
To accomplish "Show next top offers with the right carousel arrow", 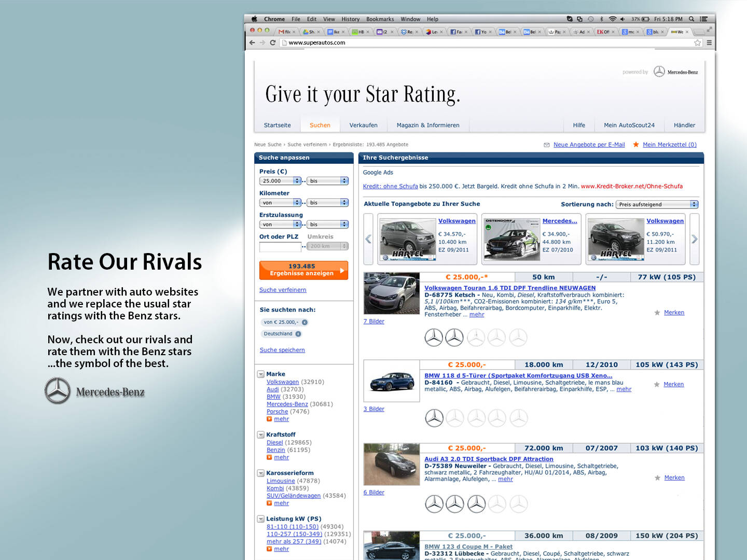I will point(694,239).
